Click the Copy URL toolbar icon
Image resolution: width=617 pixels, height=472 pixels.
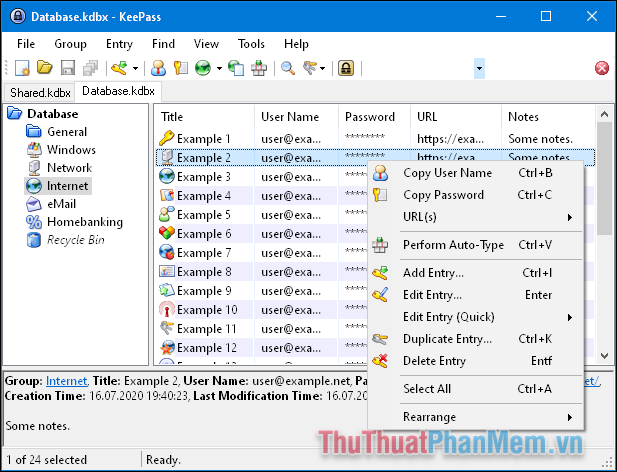point(236,68)
